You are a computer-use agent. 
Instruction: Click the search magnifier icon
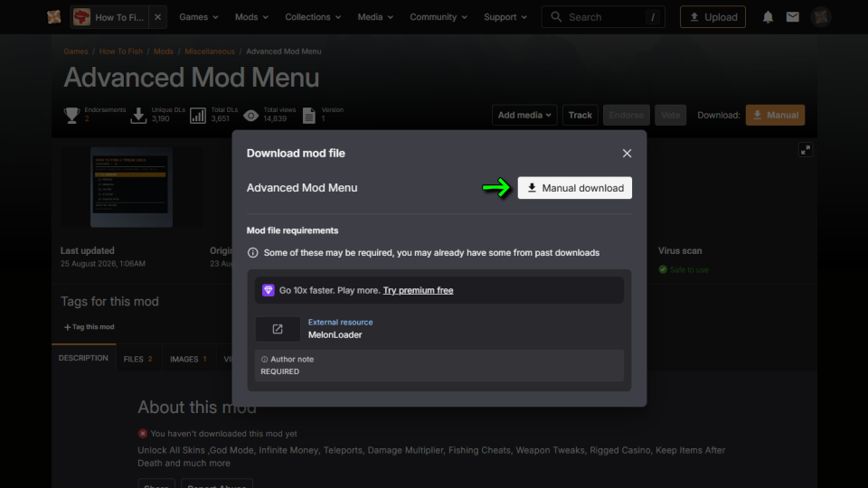[x=556, y=17]
